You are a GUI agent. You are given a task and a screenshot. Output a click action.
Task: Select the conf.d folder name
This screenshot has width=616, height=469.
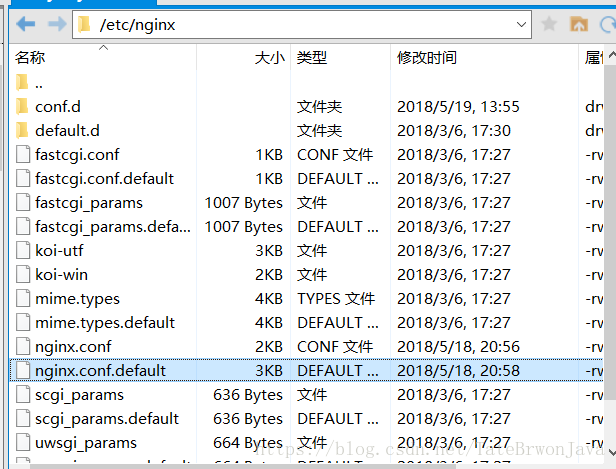tap(58, 106)
